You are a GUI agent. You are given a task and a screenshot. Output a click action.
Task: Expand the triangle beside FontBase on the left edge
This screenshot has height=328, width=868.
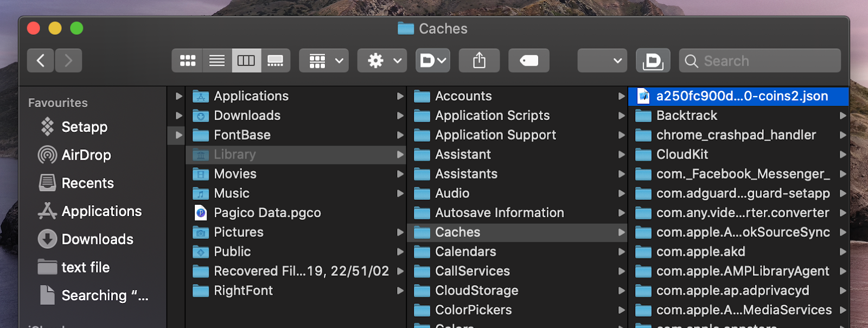[178, 135]
